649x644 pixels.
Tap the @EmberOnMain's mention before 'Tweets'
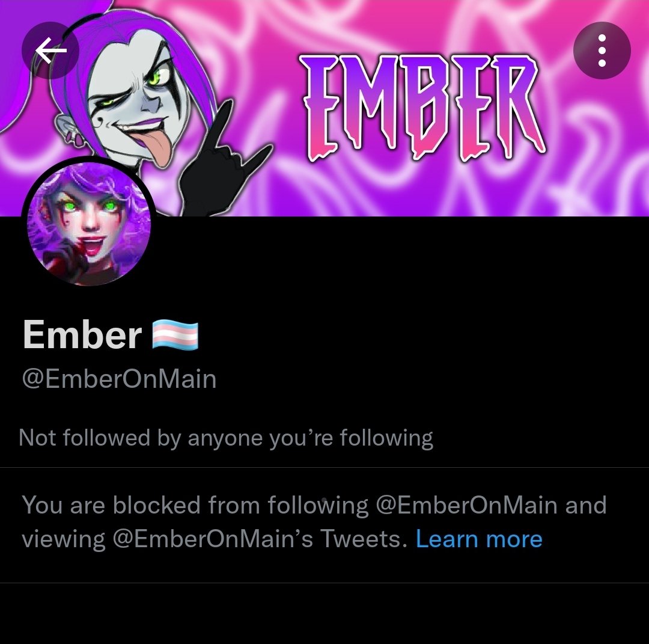click(x=213, y=539)
